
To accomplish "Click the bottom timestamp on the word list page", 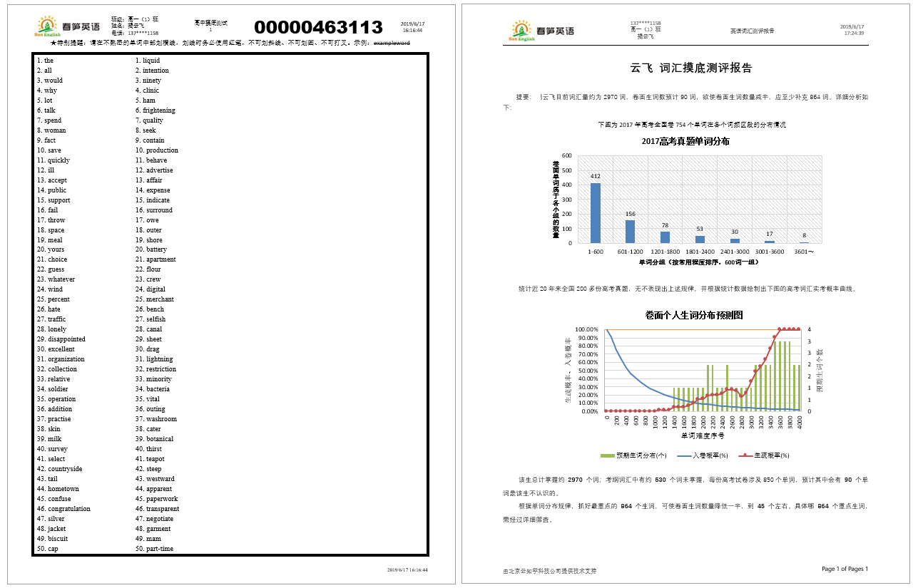I will coord(407,569).
